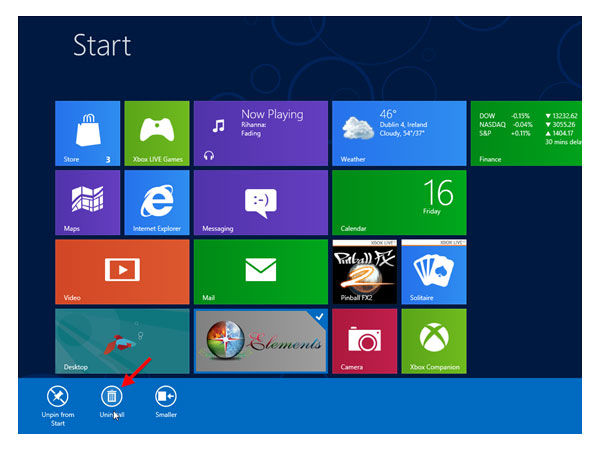600x450 pixels.
Task: Open the Messaging tile
Action: 261,202
